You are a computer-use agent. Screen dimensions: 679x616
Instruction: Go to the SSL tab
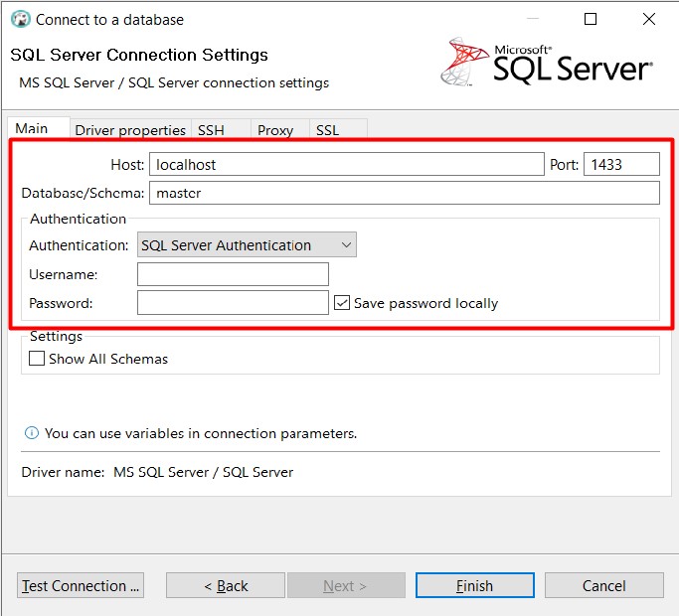coord(327,130)
